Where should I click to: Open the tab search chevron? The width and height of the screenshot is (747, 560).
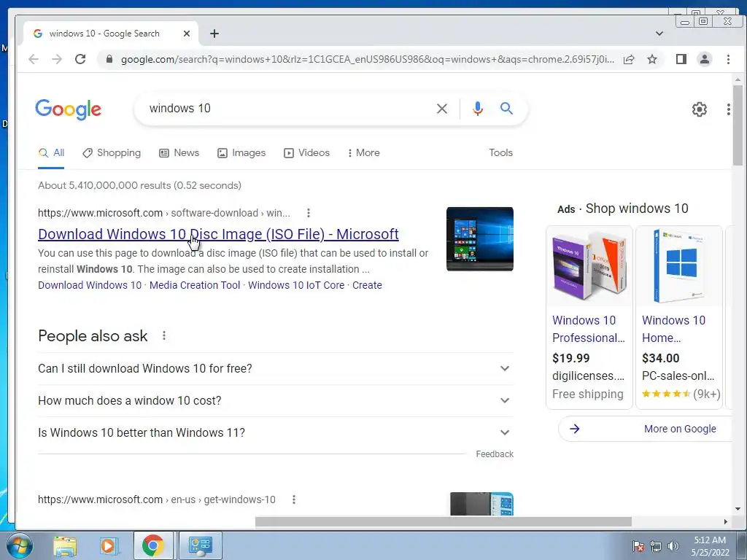pyautogui.click(x=659, y=34)
